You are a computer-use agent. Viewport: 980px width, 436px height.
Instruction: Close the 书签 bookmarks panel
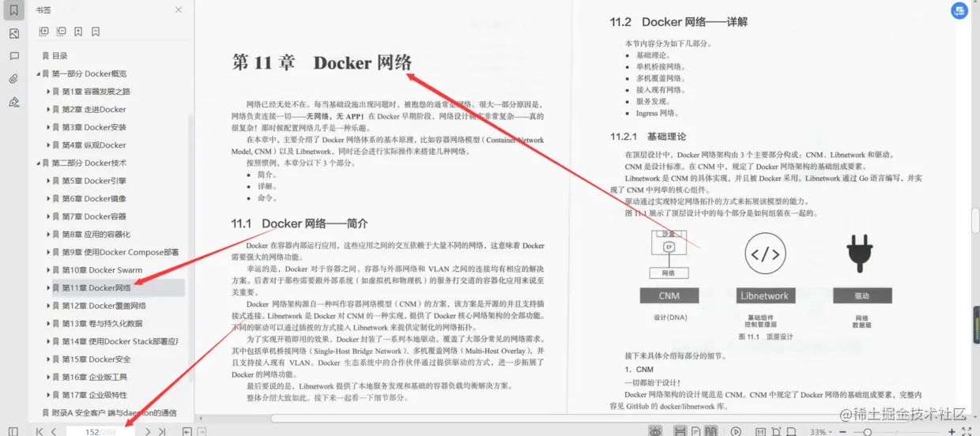179,9
